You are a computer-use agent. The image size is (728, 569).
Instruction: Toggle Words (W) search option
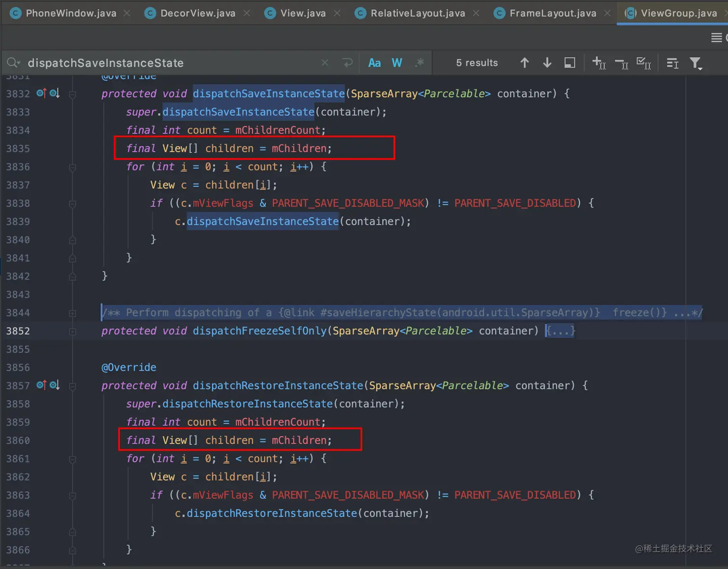[397, 63]
